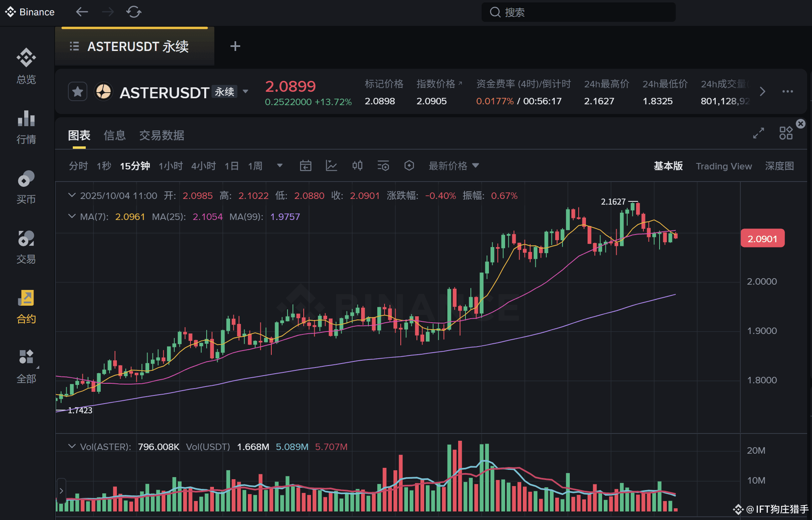Image resolution: width=812 pixels, height=520 pixels.
Task: Switch to the 信息 tab
Action: pyautogui.click(x=114, y=135)
